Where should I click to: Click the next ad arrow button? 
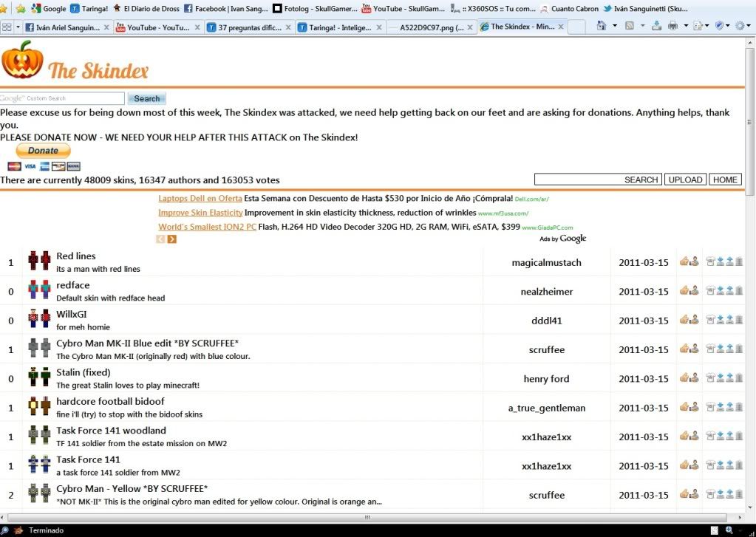171,239
